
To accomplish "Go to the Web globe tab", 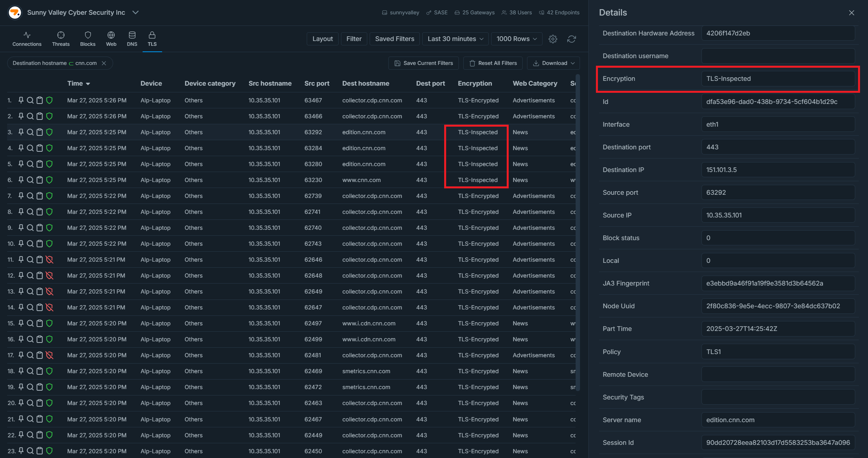I will (111, 39).
